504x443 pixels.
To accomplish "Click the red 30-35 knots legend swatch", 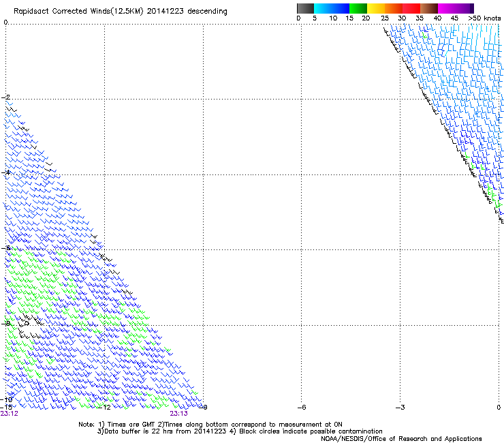I will pyautogui.click(x=411, y=8).
